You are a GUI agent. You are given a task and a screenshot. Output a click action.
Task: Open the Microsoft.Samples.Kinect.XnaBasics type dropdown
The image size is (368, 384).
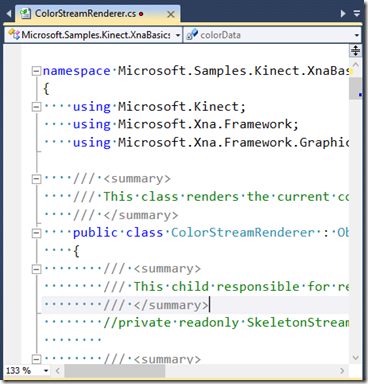click(x=178, y=35)
